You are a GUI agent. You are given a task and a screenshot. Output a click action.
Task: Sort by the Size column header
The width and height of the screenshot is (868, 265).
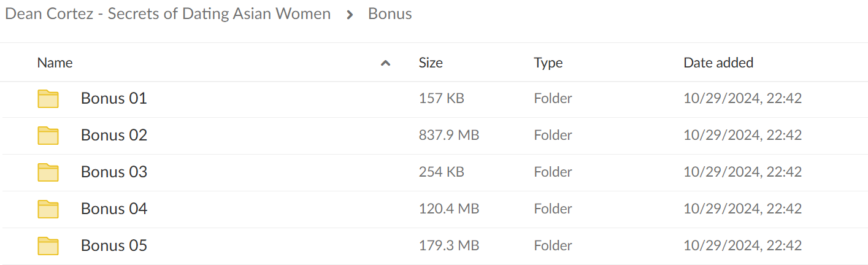tap(431, 63)
